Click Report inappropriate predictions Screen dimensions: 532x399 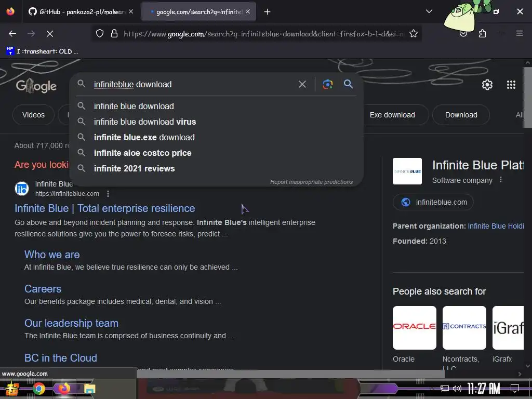[x=312, y=182]
